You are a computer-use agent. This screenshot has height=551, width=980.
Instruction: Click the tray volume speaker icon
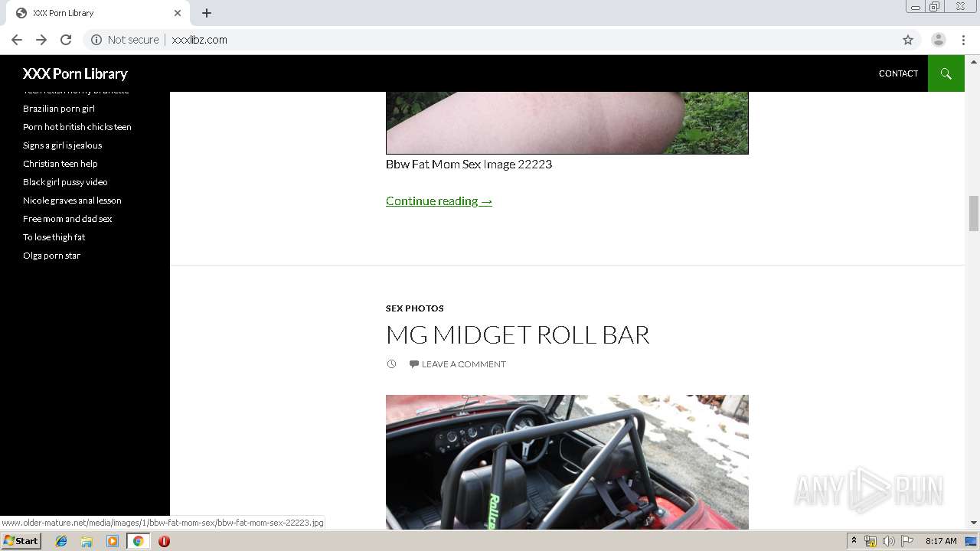pos(889,541)
